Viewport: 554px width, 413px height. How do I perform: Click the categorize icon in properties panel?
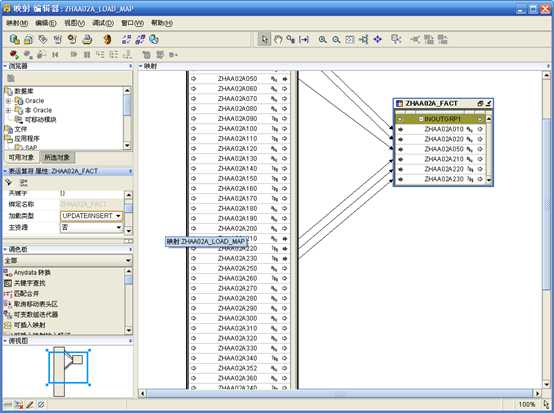click(24, 183)
